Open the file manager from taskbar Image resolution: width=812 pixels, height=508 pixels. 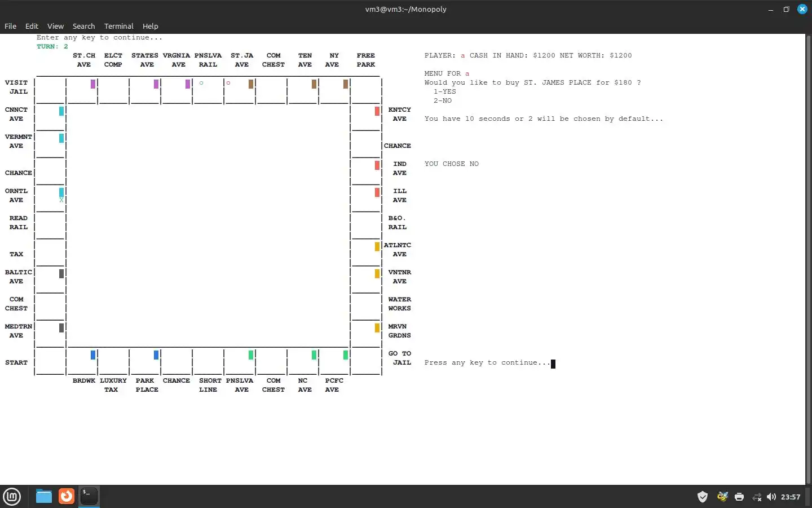coord(44,496)
